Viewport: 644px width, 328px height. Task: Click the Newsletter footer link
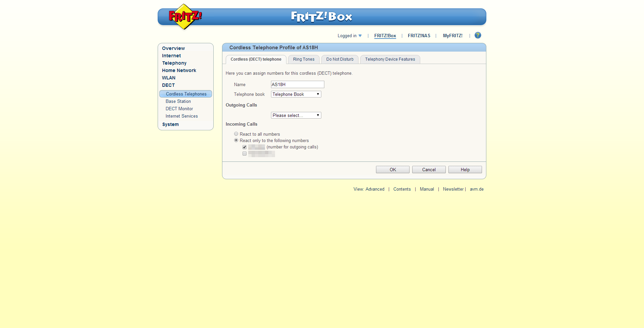pyautogui.click(x=453, y=189)
